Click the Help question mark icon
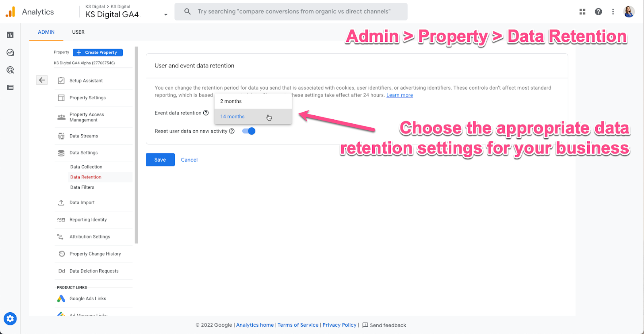This screenshot has height=334, width=644. pyautogui.click(x=599, y=12)
